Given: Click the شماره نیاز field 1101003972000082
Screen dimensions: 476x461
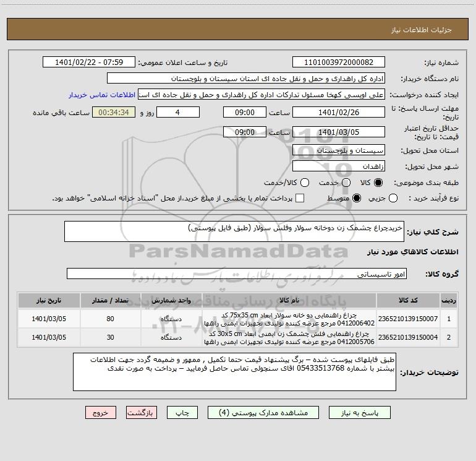Looking at the screenshot, I should tap(339, 62).
